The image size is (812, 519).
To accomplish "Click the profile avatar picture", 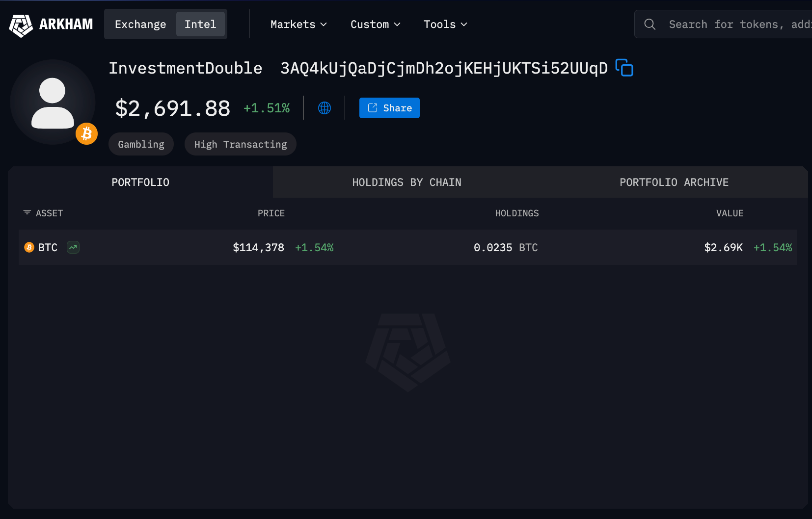I will [53, 102].
